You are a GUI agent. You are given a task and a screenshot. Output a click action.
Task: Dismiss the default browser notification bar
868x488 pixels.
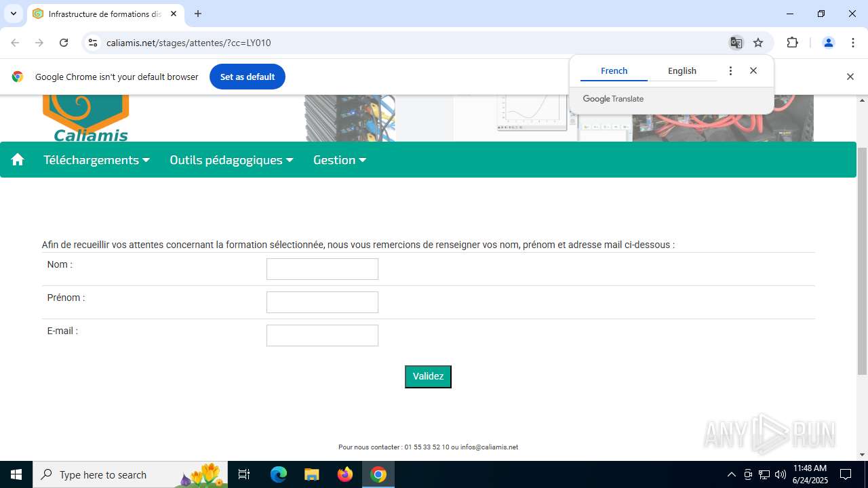pos(850,77)
